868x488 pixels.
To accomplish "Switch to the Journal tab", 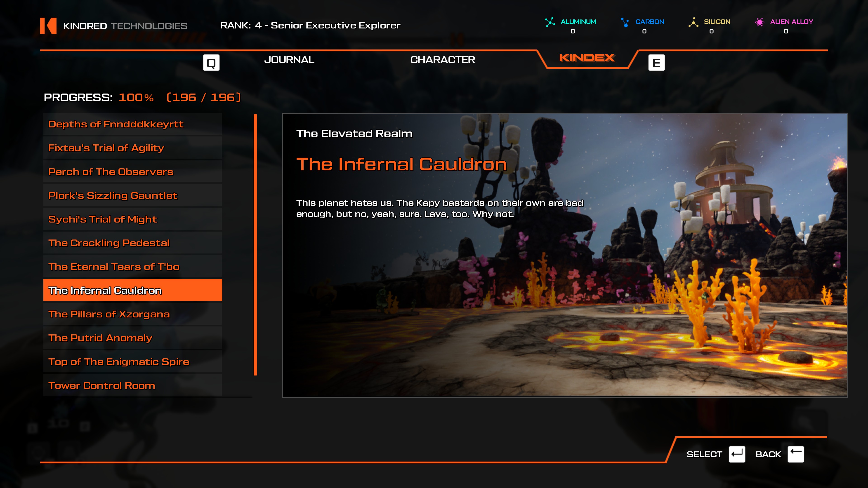I will pyautogui.click(x=289, y=60).
